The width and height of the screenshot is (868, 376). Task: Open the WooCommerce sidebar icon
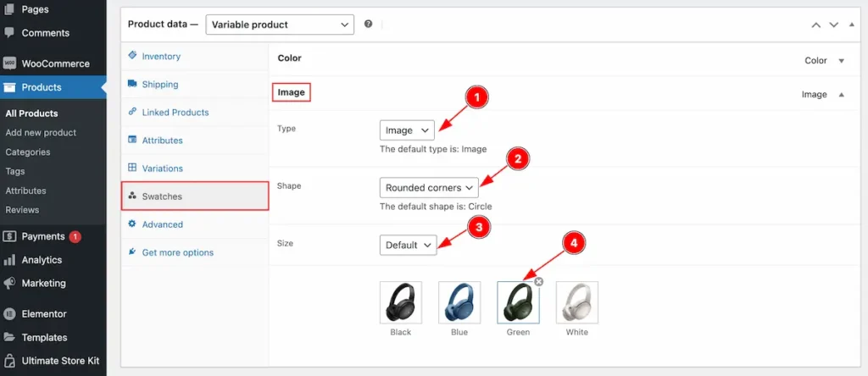[x=9, y=64]
